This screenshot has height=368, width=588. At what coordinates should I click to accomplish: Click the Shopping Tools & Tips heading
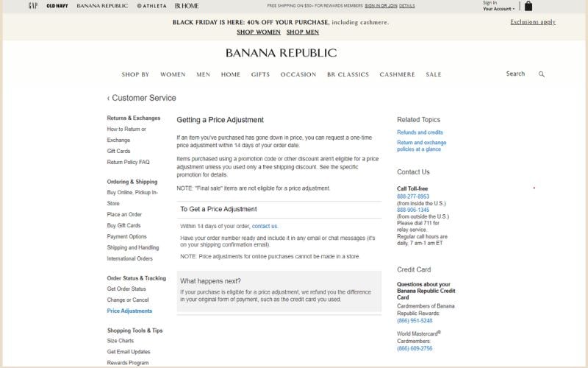pyautogui.click(x=135, y=330)
